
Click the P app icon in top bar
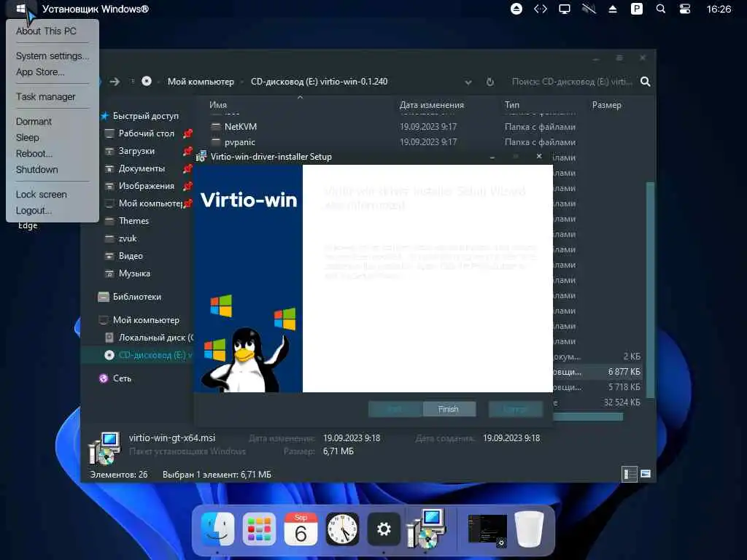click(x=636, y=9)
